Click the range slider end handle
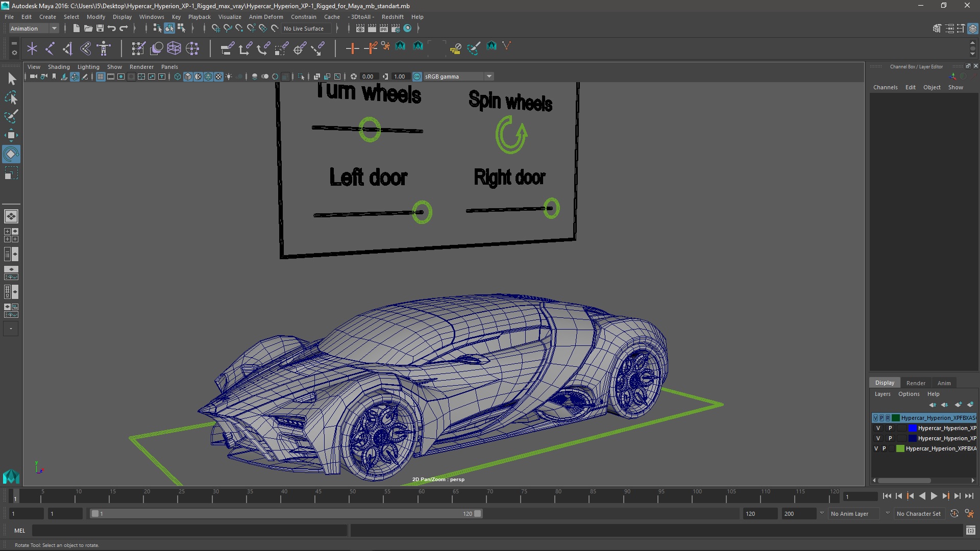Screen dimensions: 980x551 [478, 514]
